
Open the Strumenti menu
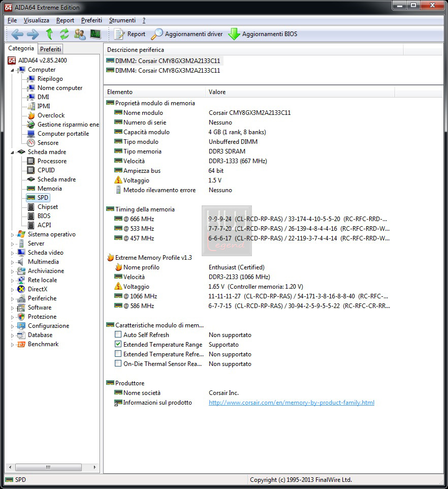[x=122, y=20]
